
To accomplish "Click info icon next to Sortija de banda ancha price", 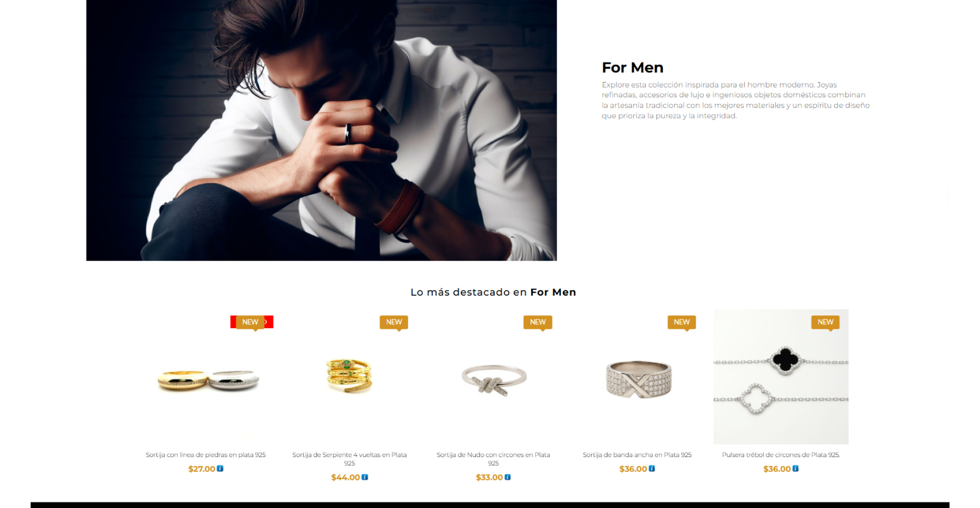I will coord(652,469).
